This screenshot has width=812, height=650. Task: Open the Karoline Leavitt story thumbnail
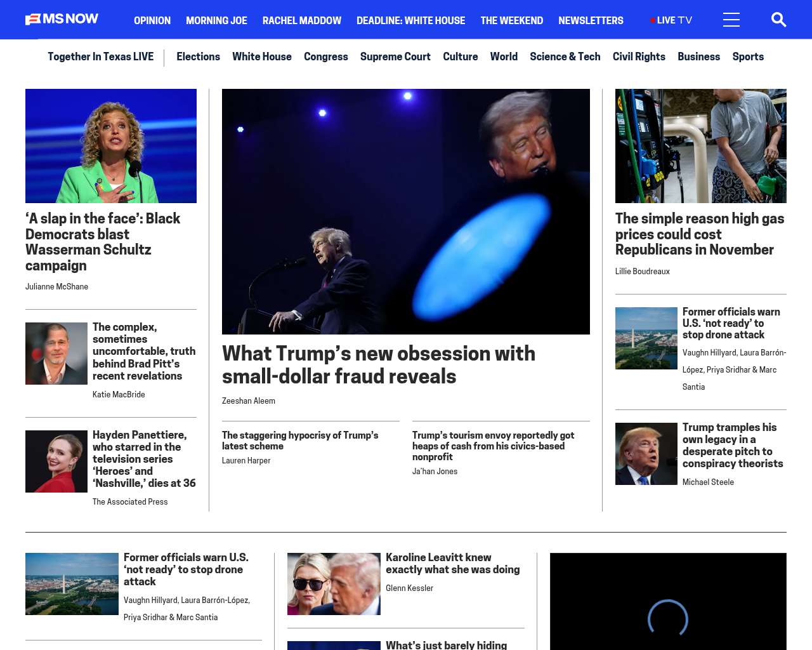[334, 584]
